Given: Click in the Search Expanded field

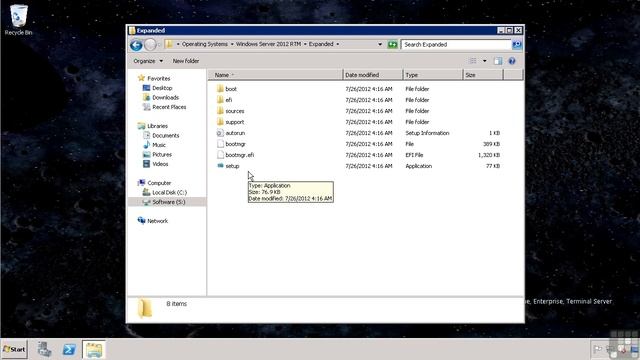Looking at the screenshot, I should [x=456, y=44].
